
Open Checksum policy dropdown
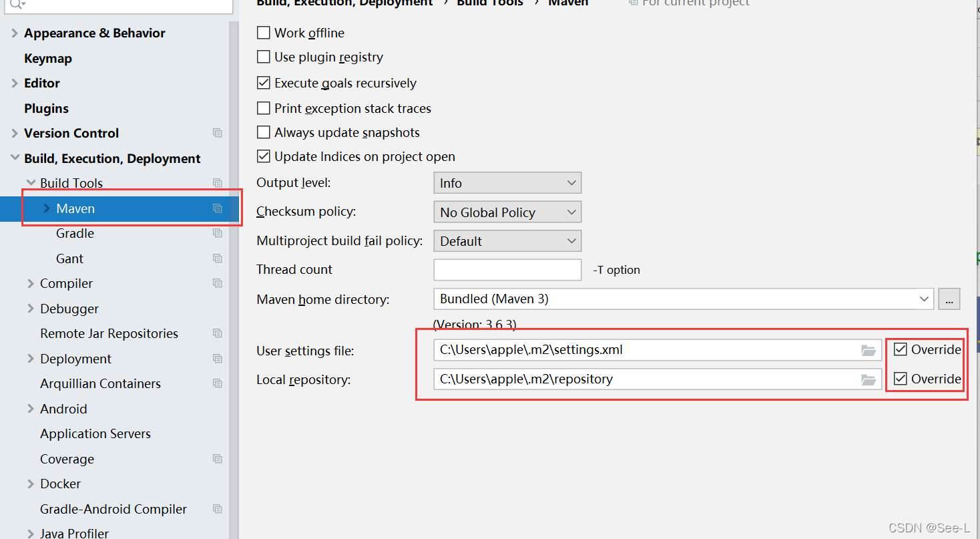(x=507, y=212)
